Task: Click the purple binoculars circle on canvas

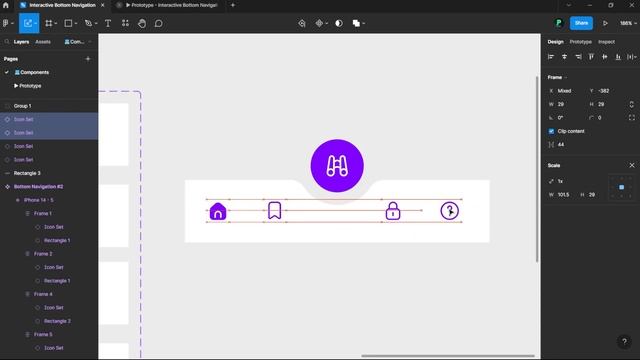Action: (x=337, y=166)
